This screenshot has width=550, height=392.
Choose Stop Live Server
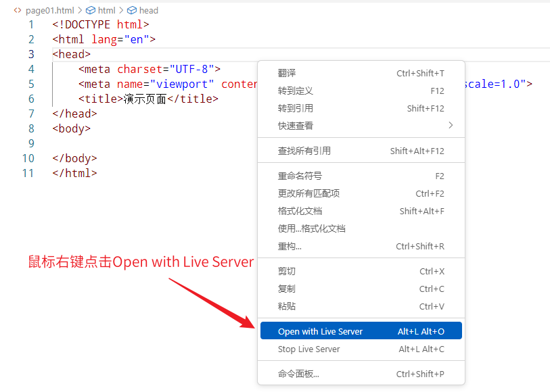tap(308, 349)
